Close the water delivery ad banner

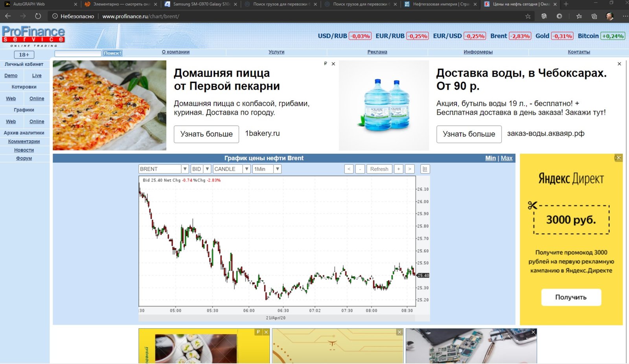pos(619,64)
